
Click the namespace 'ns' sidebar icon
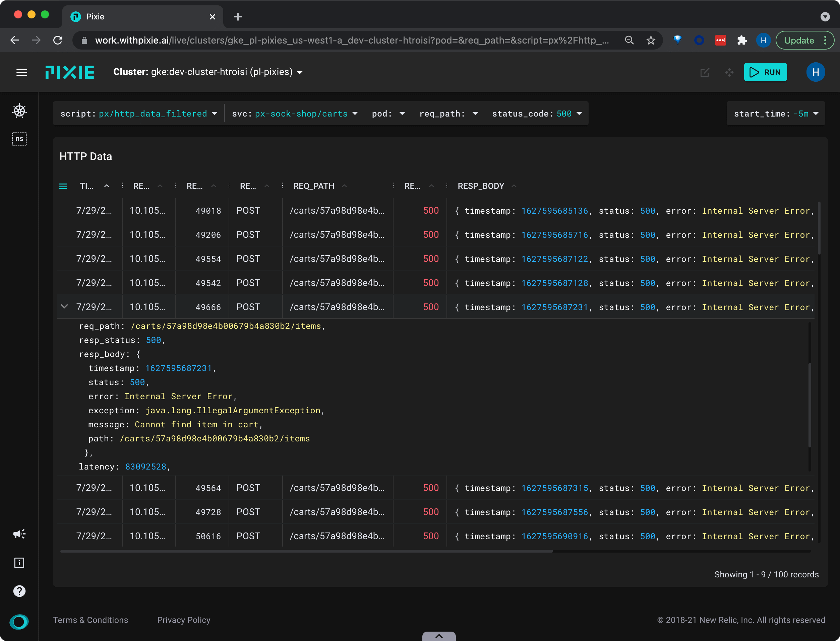pos(19,139)
